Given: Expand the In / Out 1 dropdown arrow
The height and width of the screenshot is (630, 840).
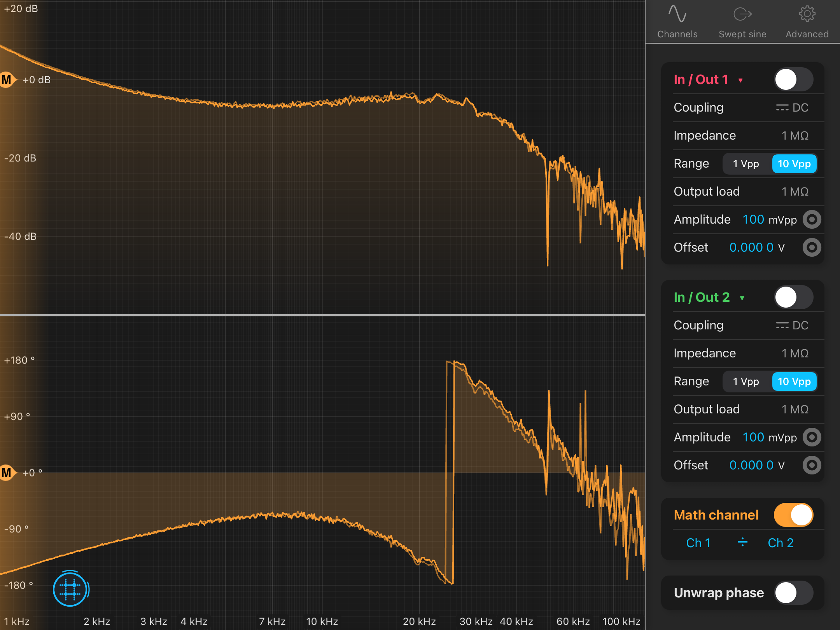Looking at the screenshot, I should [x=740, y=80].
